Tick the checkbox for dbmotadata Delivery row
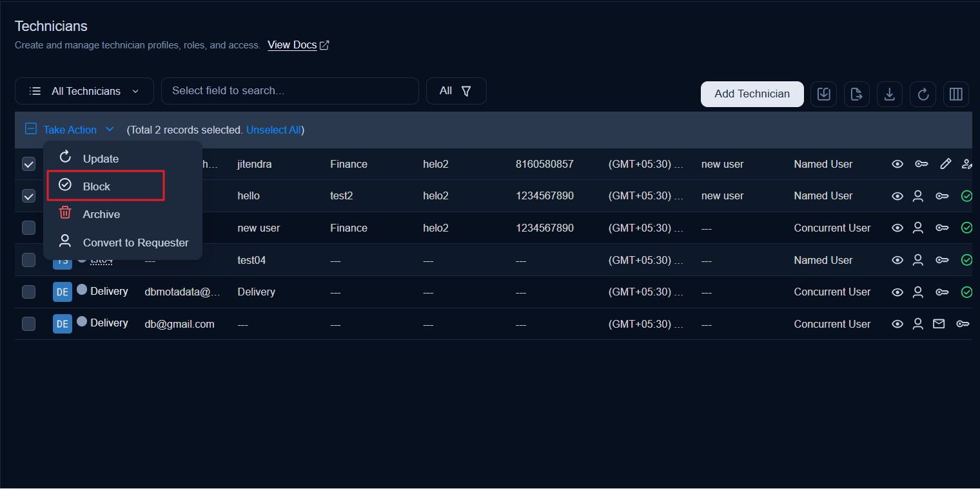The height and width of the screenshot is (489, 980). pos(29,292)
